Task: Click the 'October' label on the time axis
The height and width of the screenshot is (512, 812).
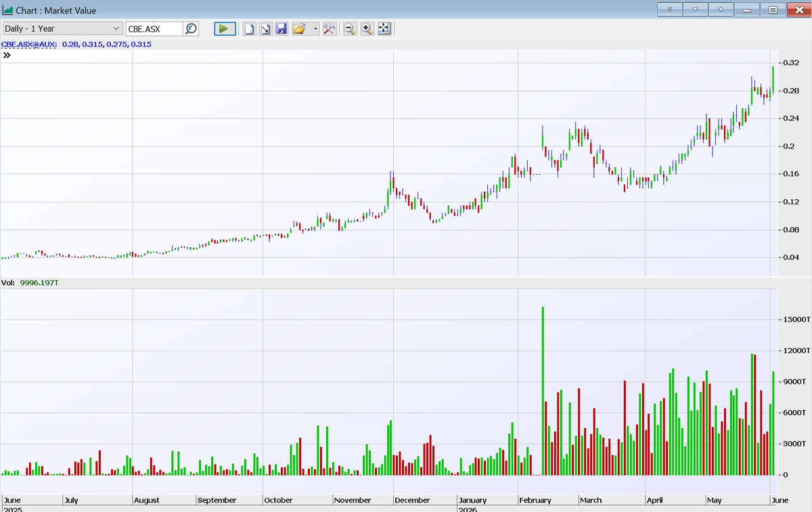Action: point(278,500)
